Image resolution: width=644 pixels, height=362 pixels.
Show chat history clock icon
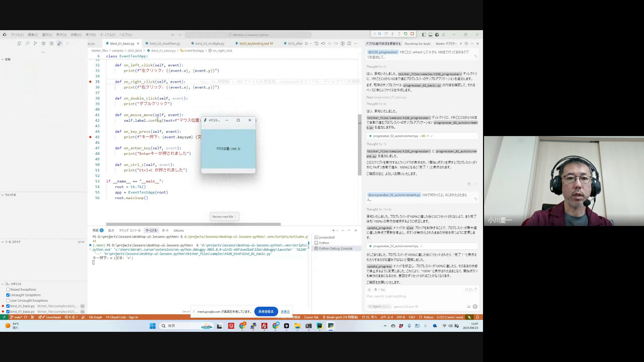pyautogui.click(x=466, y=44)
